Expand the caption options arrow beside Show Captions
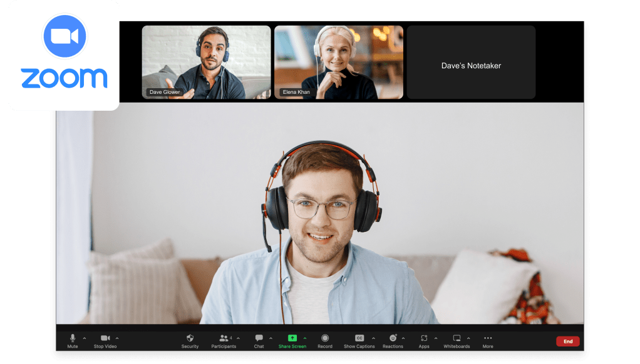The height and width of the screenshot is (364, 640). 374,338
